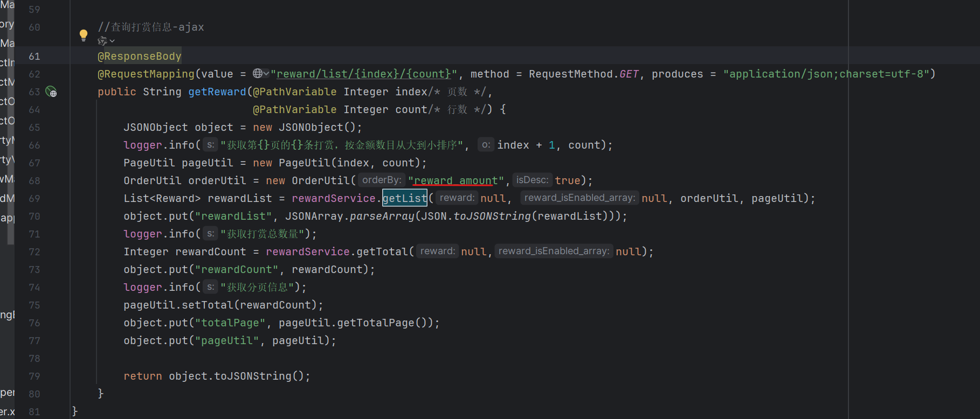Click the yellow lightbulb quick-fix icon
Screen dimensions: 980x419
click(x=84, y=36)
